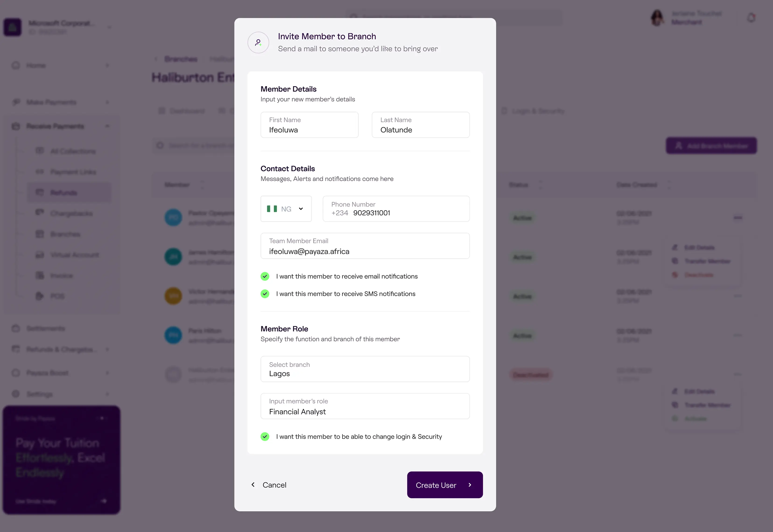The width and height of the screenshot is (773, 532).
Task: Open Invoice in the sidebar
Action: click(x=69, y=276)
